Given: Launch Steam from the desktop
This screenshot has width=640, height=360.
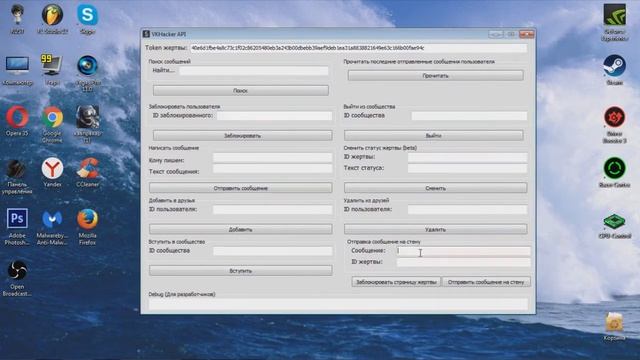Looking at the screenshot, I should [x=614, y=66].
